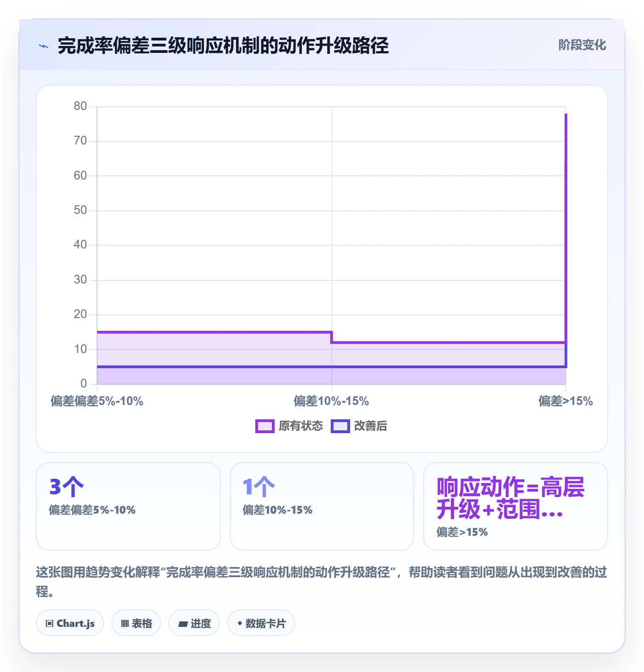Click the 改善后 legend label
This screenshot has height=672, width=644.
[x=370, y=426]
